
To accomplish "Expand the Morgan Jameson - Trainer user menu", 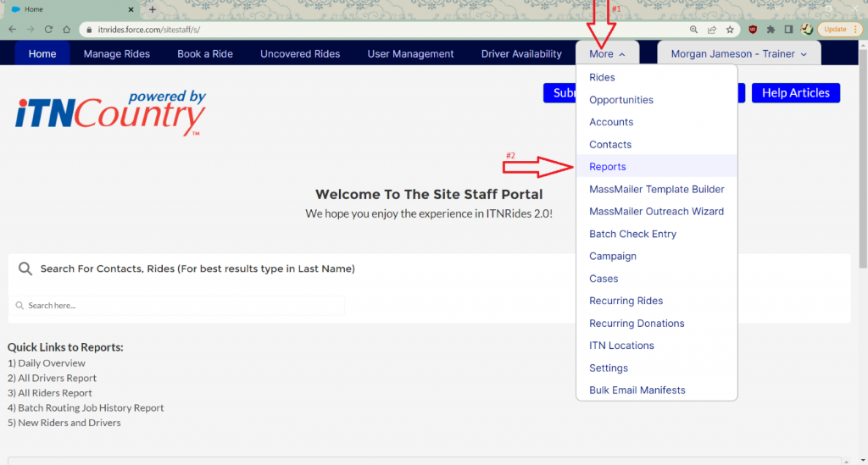I will click(x=738, y=53).
